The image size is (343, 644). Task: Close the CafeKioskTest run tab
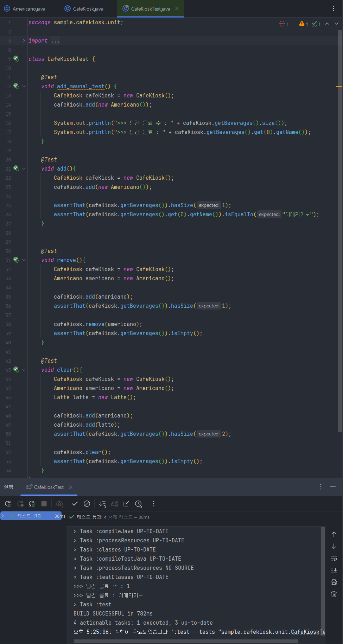click(x=71, y=487)
